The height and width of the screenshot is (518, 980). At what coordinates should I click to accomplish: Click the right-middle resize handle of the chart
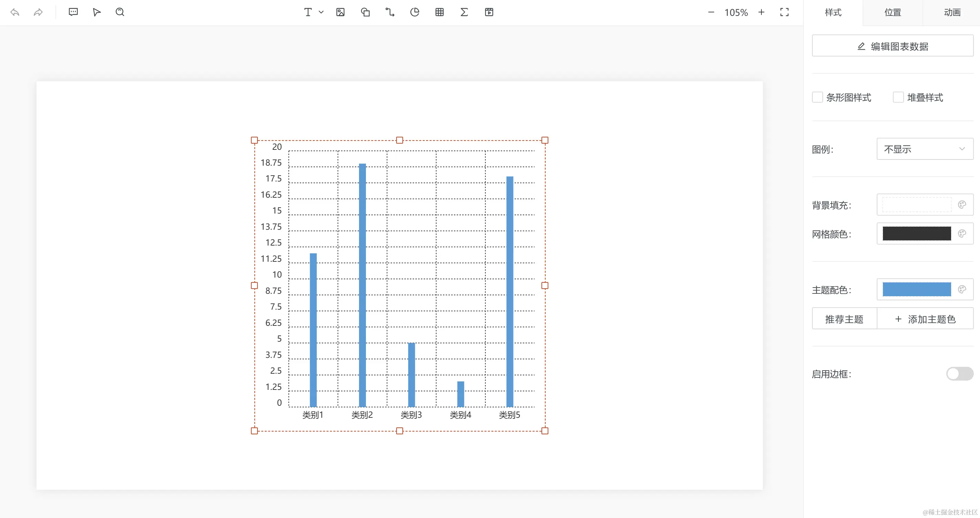coord(545,286)
